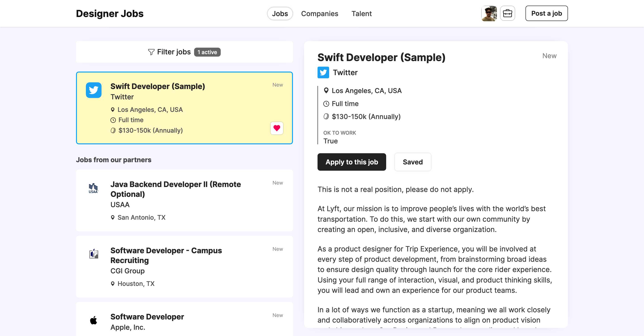Unfavorite the Swift Developer job via heart icon
Viewport: 644px width, 336px height.
click(x=277, y=128)
